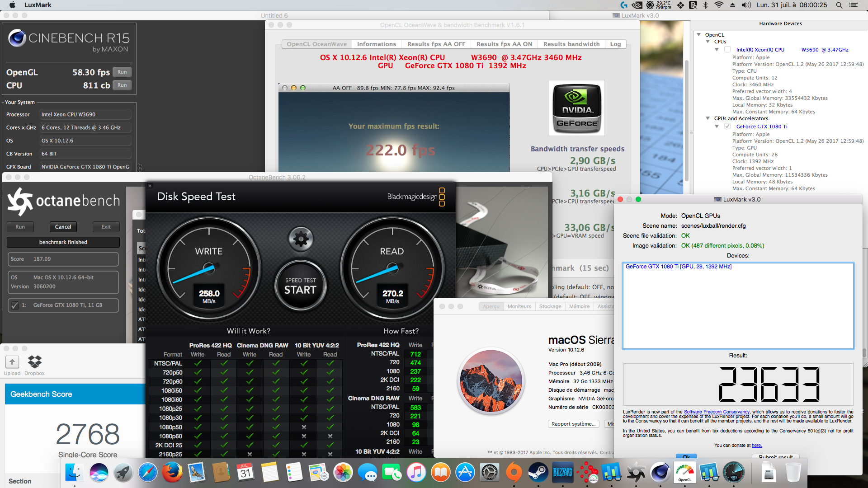Launch Steam from the dock
Screen dimensions: 868x488
(538, 473)
